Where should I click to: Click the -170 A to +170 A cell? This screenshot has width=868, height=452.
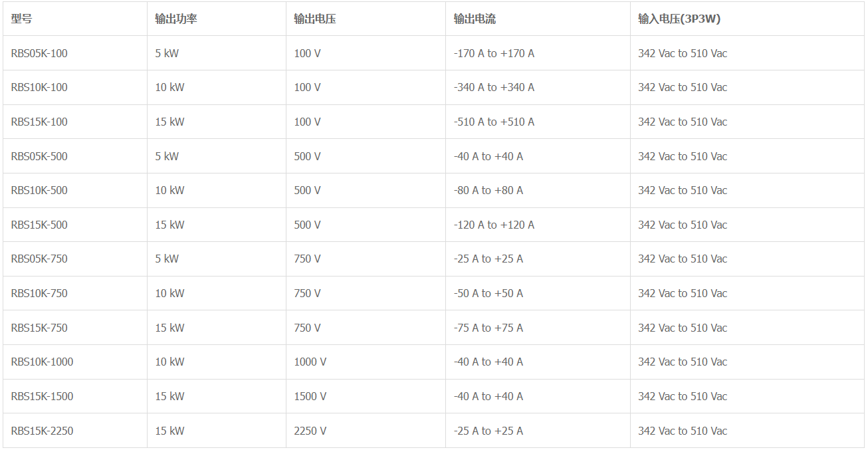tap(494, 53)
